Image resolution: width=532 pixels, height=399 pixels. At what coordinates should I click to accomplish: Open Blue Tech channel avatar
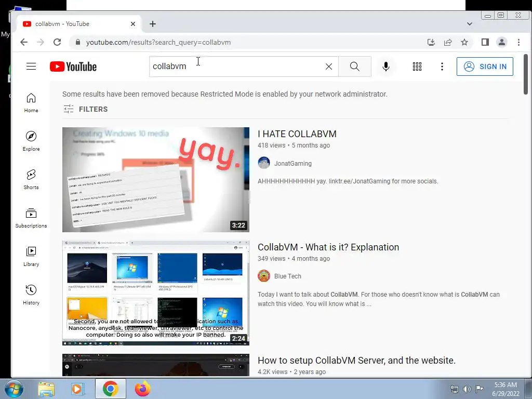(x=263, y=276)
